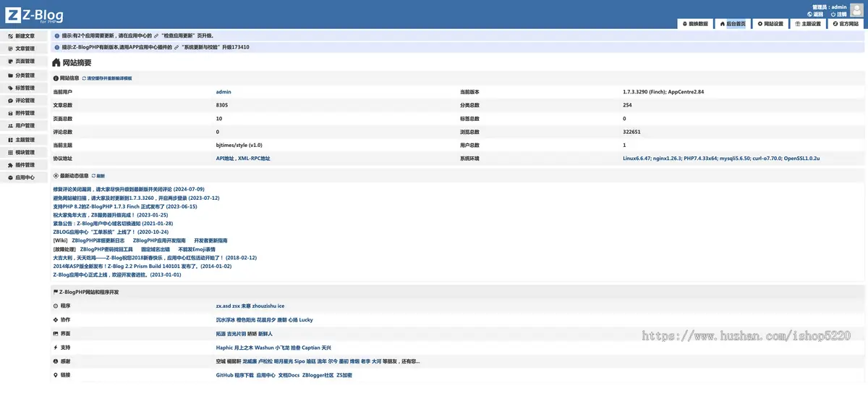This screenshot has height=420, width=868.
Task: Open the 网站设置 tab
Action: point(770,24)
